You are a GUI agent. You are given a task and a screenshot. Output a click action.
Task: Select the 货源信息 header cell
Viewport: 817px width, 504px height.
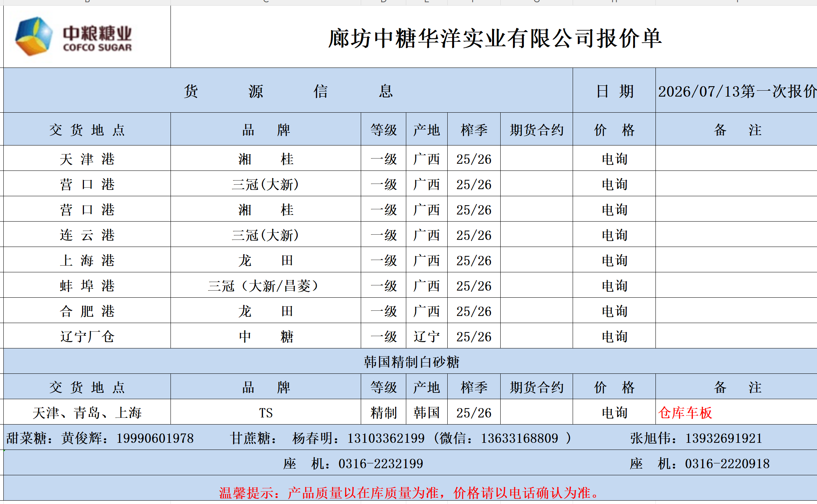tap(288, 91)
